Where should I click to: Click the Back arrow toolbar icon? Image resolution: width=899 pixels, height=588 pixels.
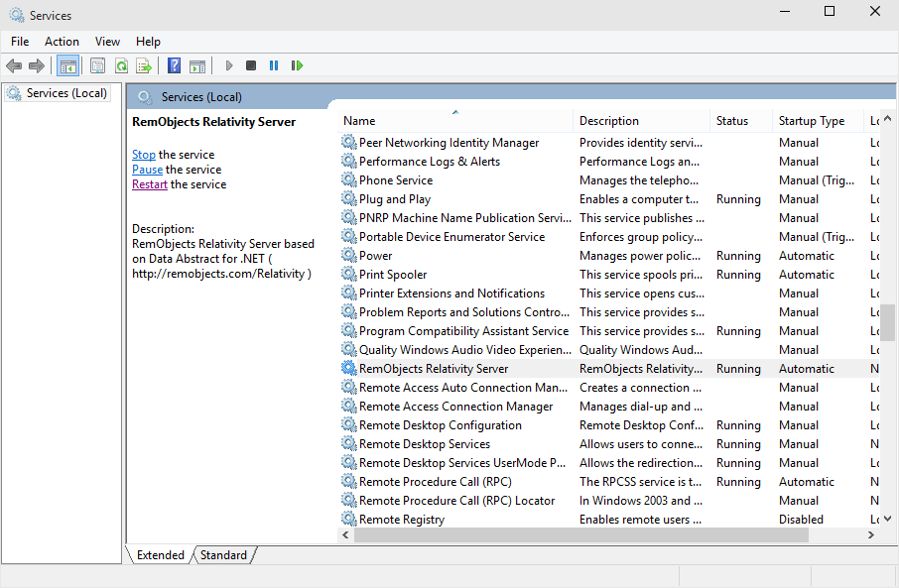[14, 65]
